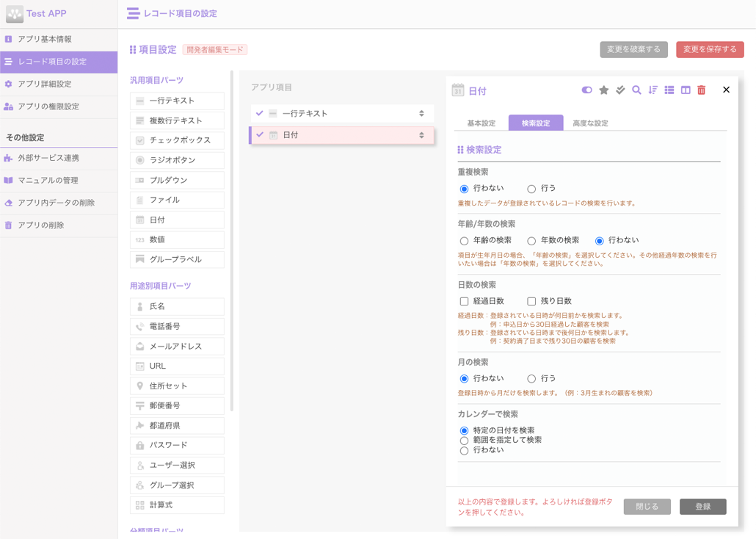Click the columns layout icon in 日付 panel

686,90
